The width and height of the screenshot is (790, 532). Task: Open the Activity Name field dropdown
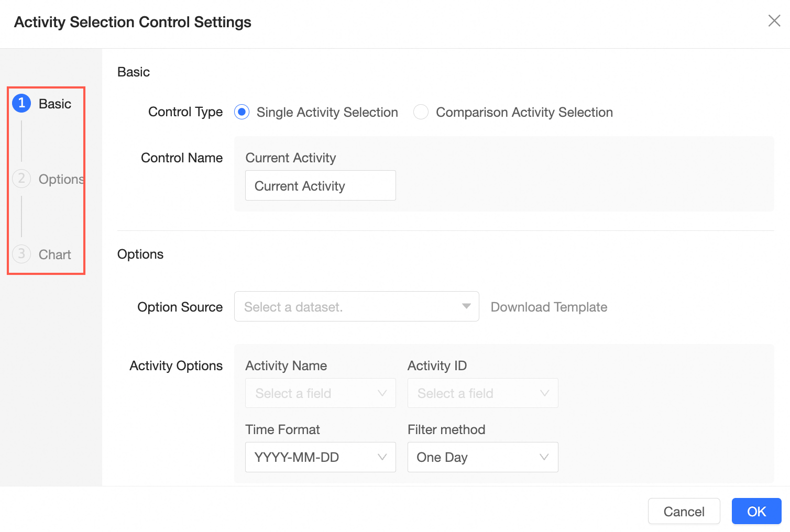[320, 393]
